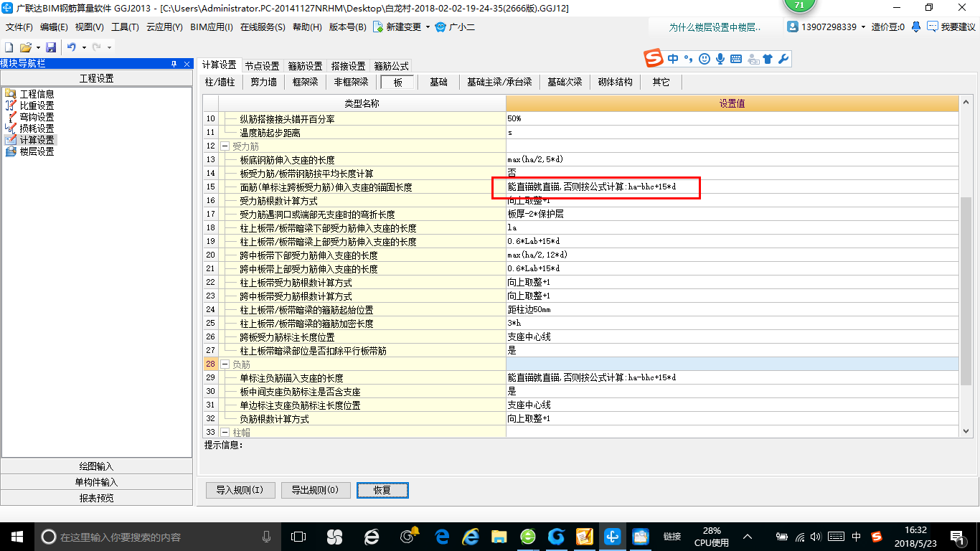Select the 柱/墙柱 component tab
Screen dimensions: 980x551
point(220,83)
